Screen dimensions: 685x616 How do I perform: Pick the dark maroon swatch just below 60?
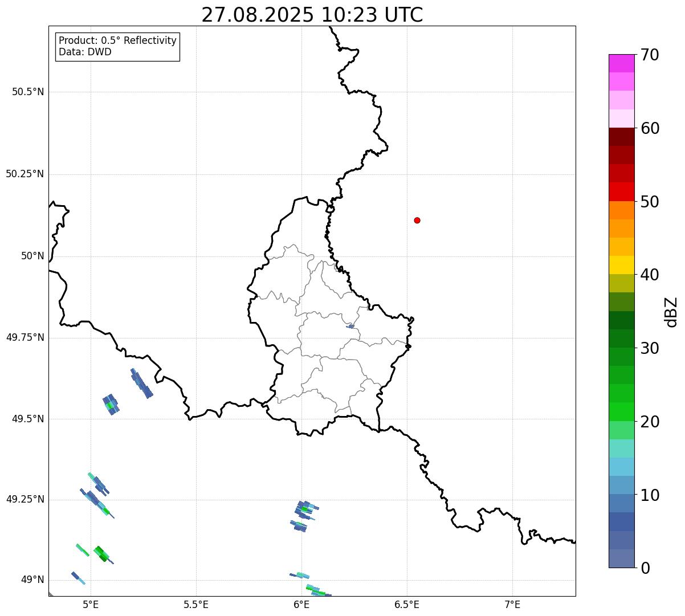[622, 137]
